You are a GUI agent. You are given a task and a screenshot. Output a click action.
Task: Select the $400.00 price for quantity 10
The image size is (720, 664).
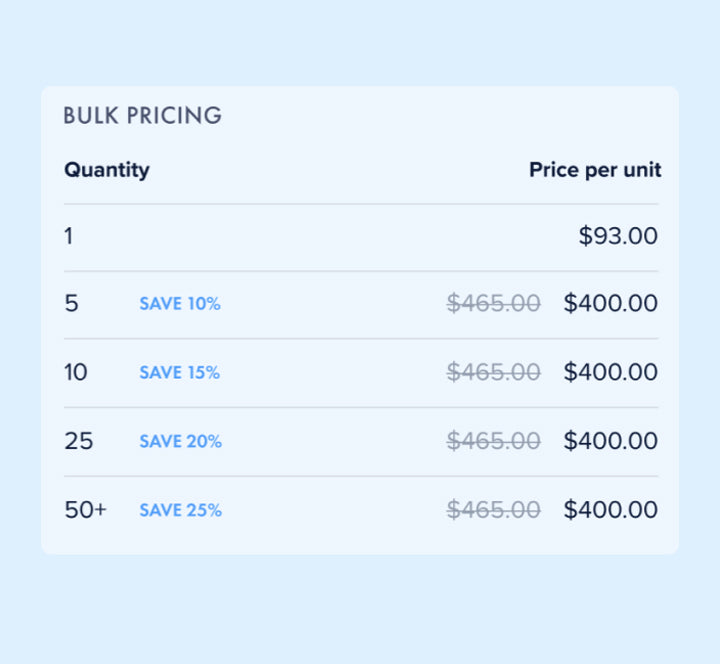[x=611, y=372]
